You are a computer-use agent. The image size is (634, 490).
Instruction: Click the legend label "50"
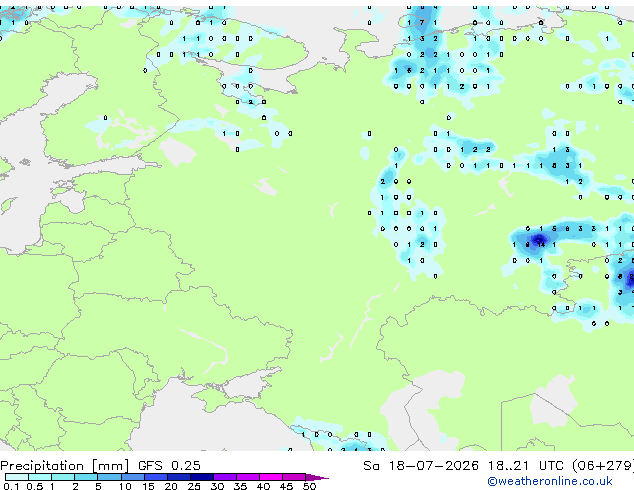click(x=309, y=486)
